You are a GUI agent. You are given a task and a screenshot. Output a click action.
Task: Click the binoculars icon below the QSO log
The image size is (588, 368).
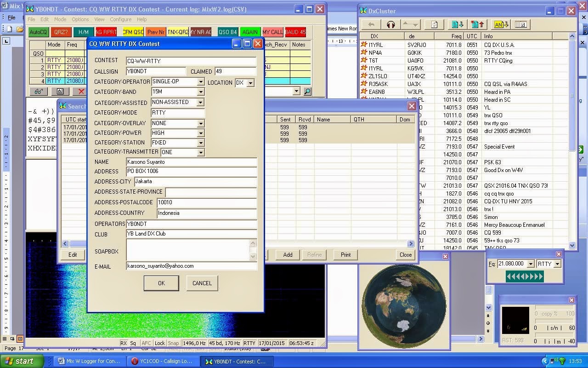(39, 92)
